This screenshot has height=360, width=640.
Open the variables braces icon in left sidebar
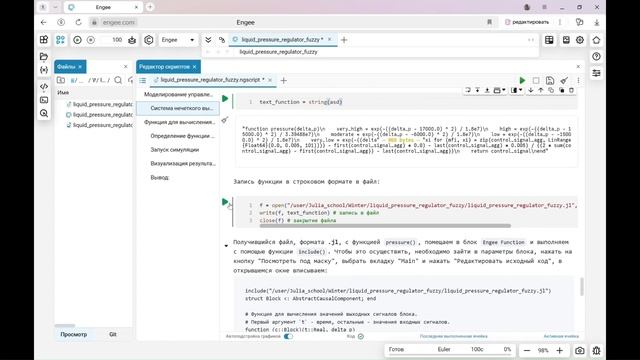44,70
